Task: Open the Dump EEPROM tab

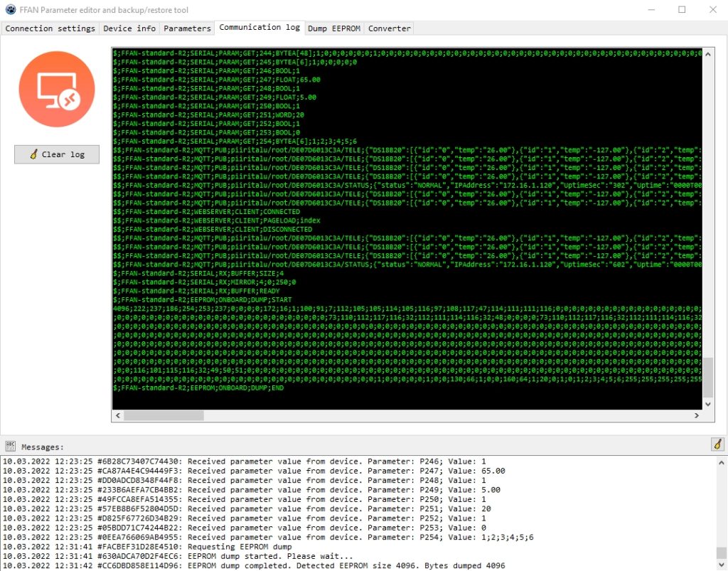Action: pos(334,28)
